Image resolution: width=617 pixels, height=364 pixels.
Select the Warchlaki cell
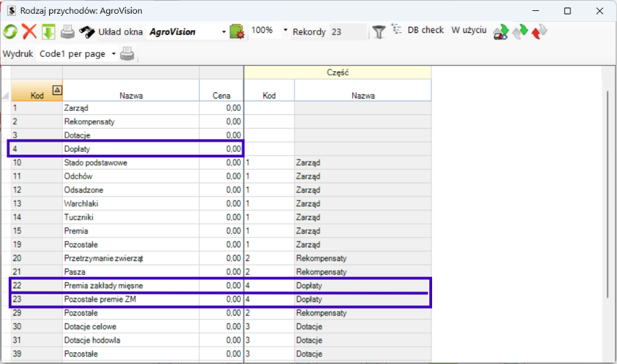pyautogui.click(x=131, y=204)
